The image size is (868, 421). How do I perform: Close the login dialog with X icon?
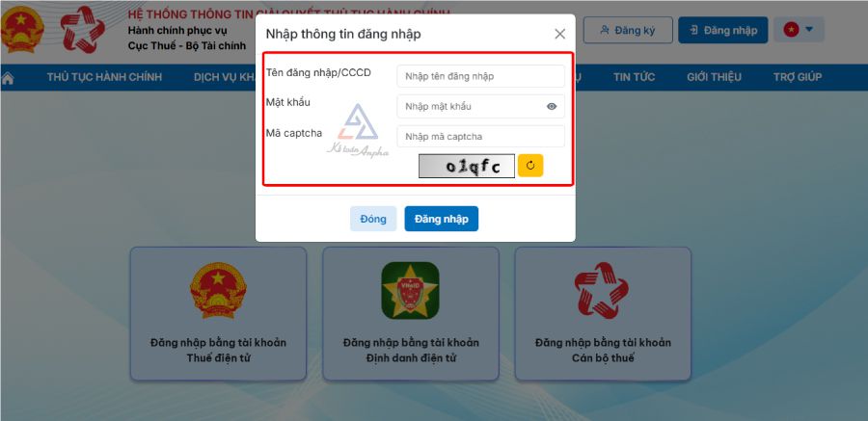pos(559,35)
